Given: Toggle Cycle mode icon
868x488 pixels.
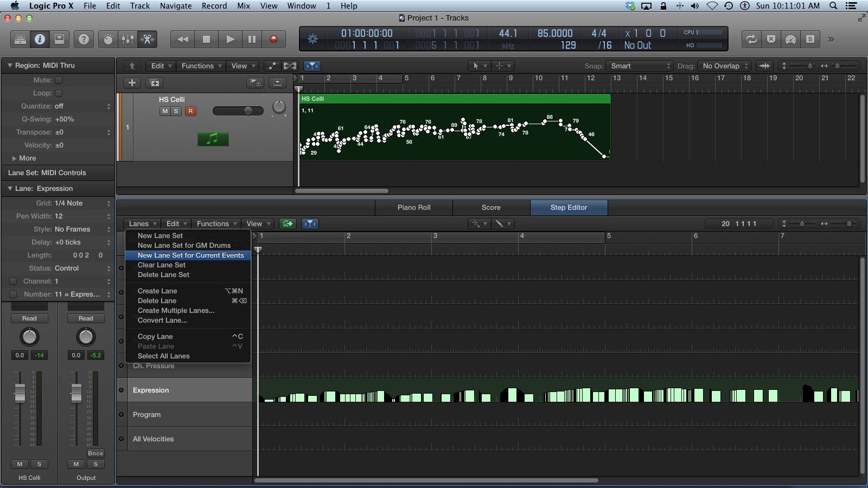Looking at the screenshot, I should 751,39.
